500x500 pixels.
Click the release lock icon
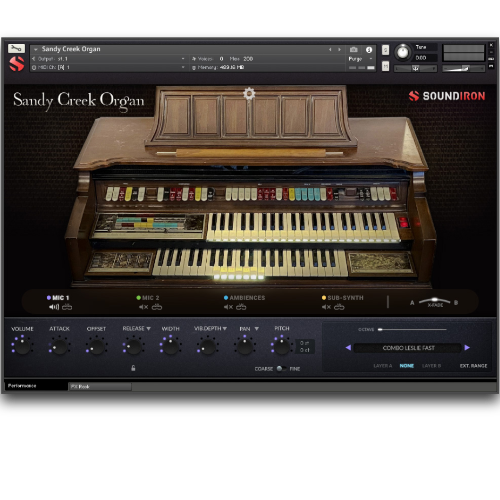point(133,368)
